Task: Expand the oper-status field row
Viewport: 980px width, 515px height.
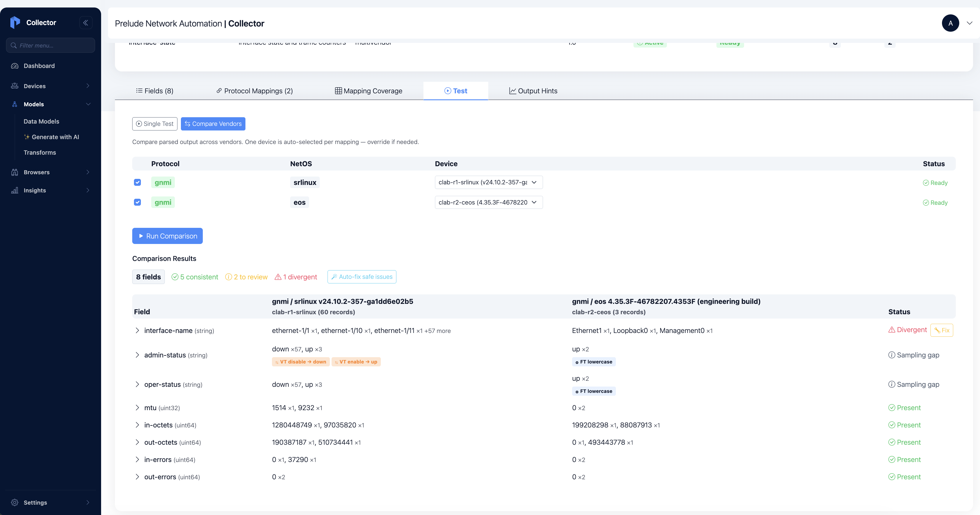Action: (x=137, y=385)
